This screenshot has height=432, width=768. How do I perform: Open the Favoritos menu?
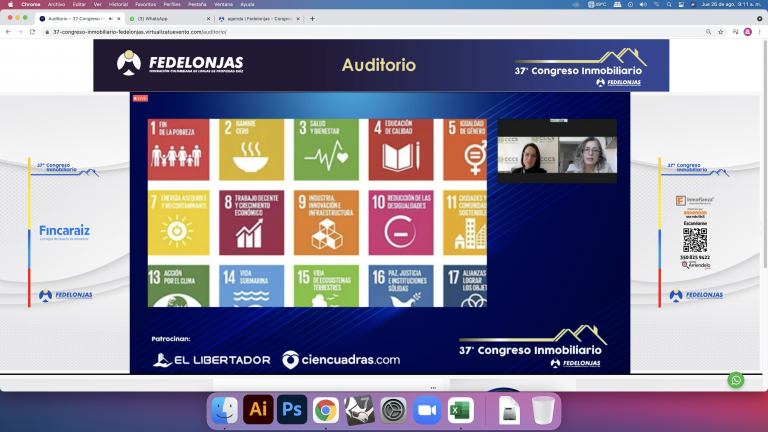tap(145, 4)
